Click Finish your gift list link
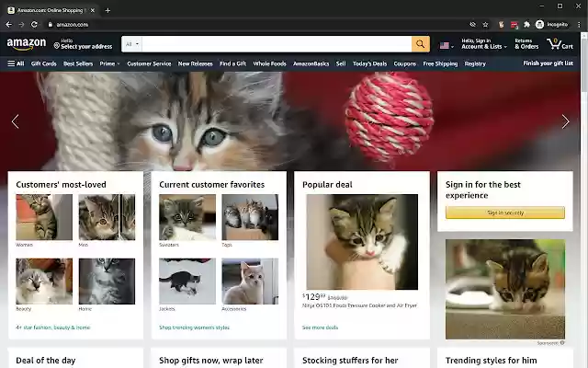The width and height of the screenshot is (588, 368). tap(548, 63)
